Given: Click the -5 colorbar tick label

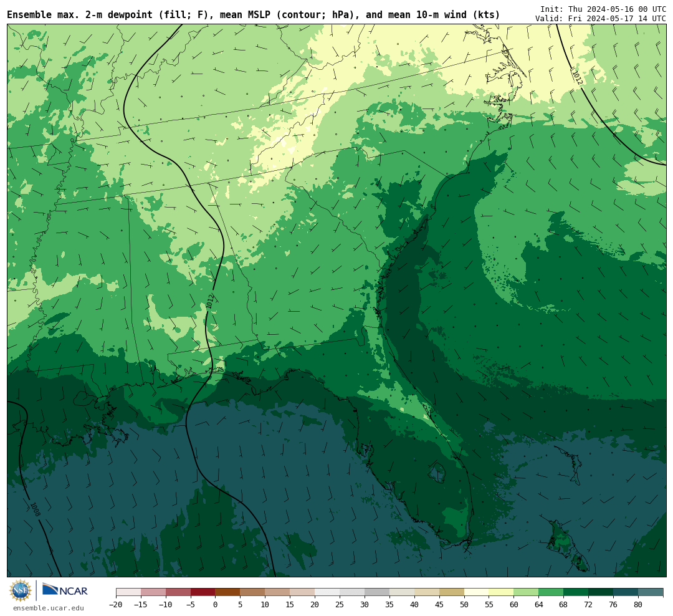Looking at the screenshot, I should 191,605.
